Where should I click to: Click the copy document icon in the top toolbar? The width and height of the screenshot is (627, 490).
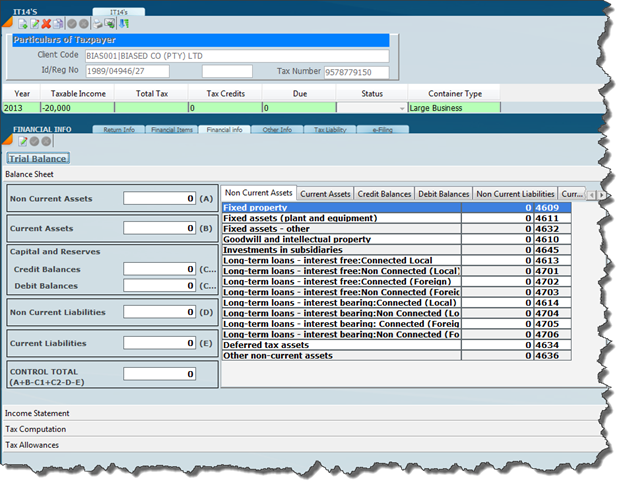(x=58, y=22)
